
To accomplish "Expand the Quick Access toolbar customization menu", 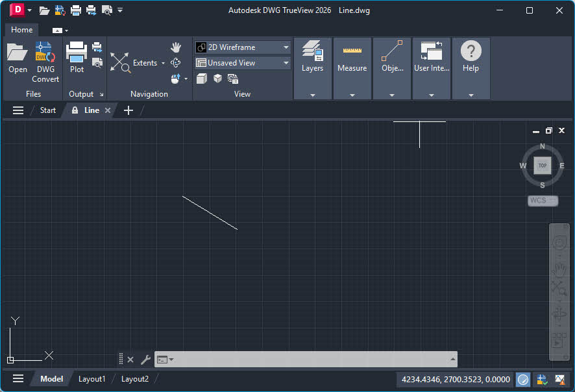I will 119,10.
